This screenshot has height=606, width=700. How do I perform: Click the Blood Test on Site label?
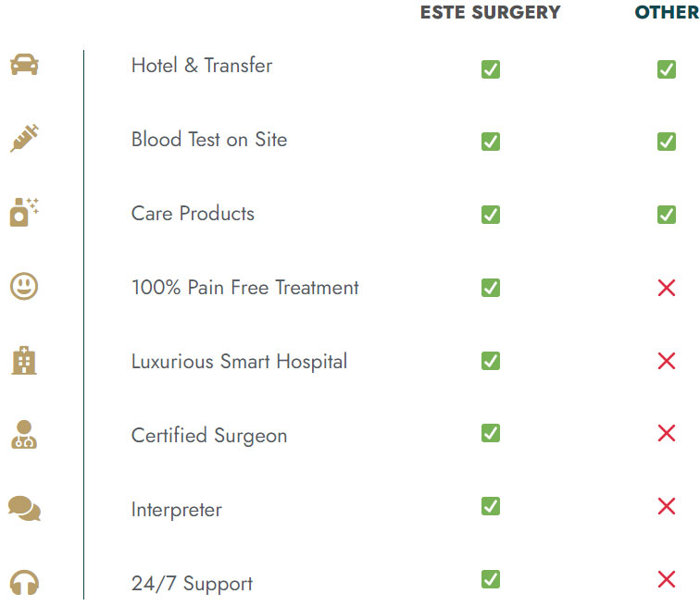pos(209,140)
